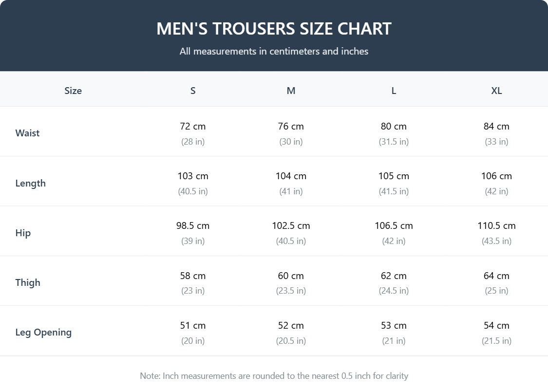The image size is (548, 392).
Task: Click the Length row label
Action: point(31,183)
